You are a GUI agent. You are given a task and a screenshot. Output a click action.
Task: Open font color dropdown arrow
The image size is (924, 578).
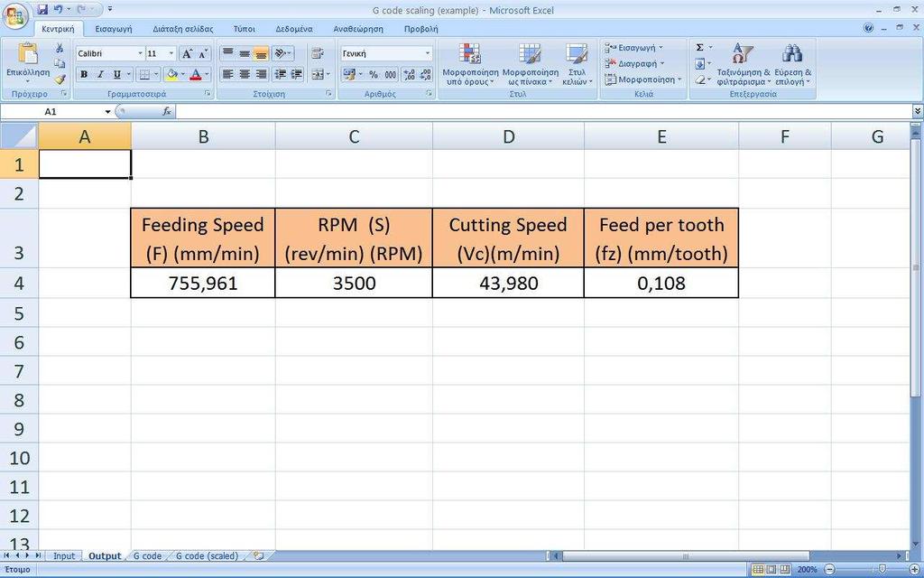[207, 74]
